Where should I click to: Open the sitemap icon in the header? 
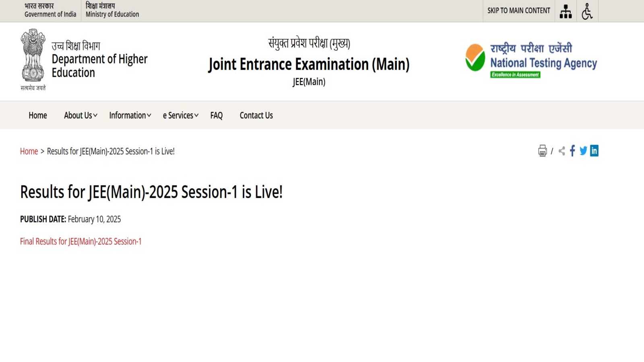click(566, 11)
